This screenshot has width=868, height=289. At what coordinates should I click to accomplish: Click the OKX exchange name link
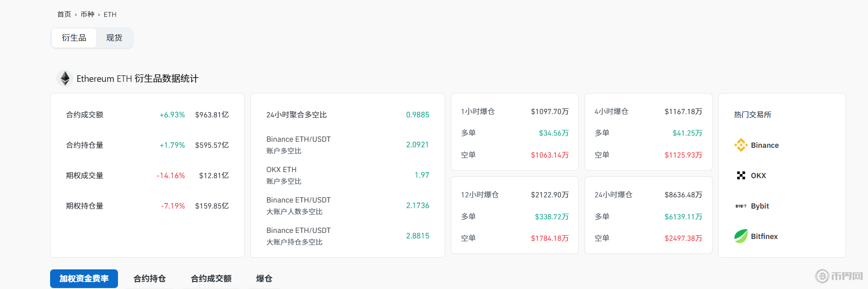[758, 176]
